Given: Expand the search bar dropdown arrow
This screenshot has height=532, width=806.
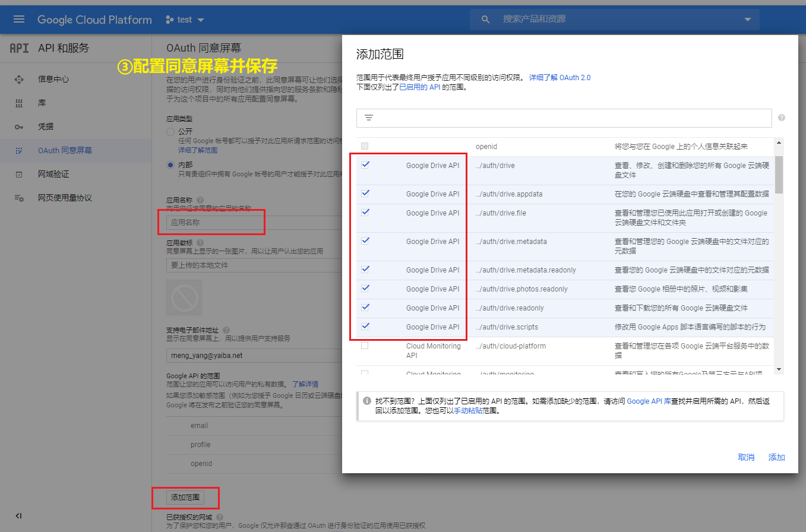Looking at the screenshot, I should (747, 18).
